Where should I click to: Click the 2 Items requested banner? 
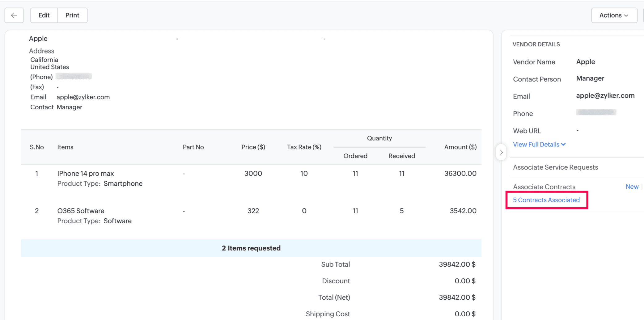pos(251,248)
